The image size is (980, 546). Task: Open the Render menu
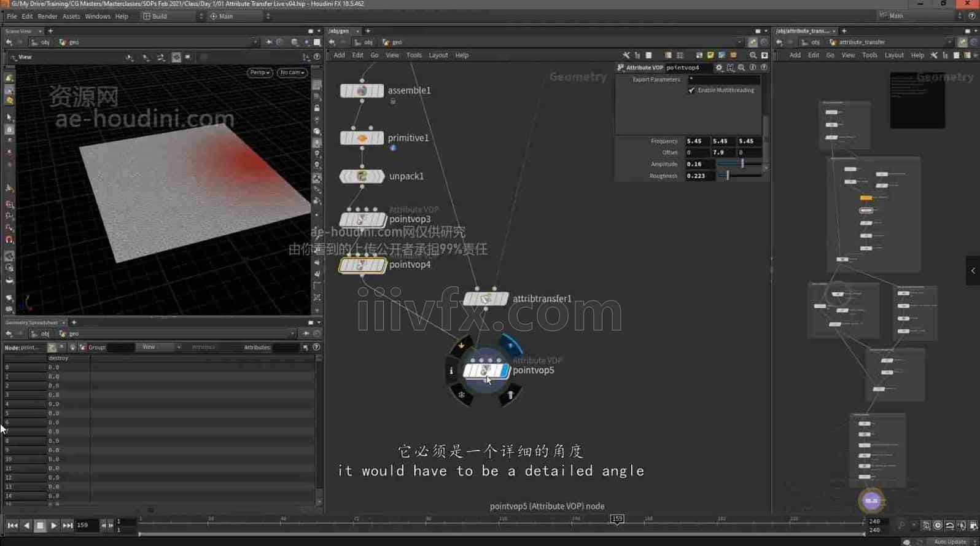[47, 17]
